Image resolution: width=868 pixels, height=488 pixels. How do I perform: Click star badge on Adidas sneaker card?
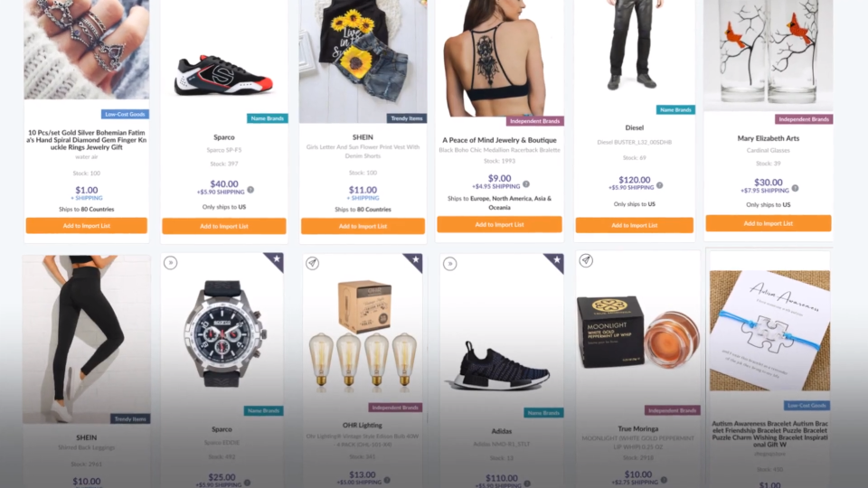(x=555, y=261)
